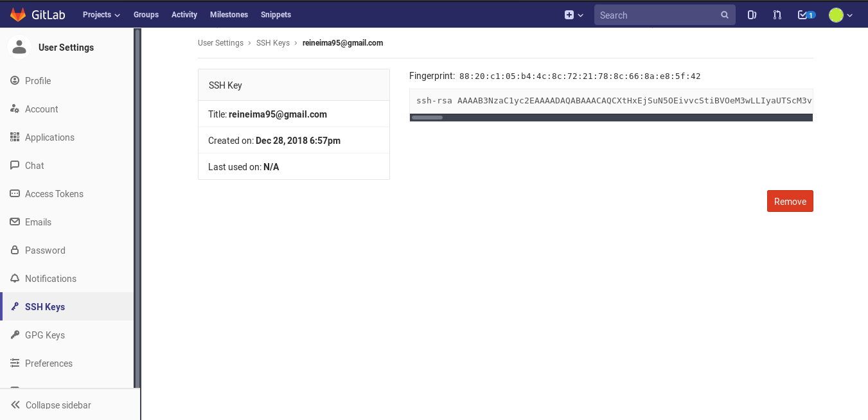Click the horizontal scrollbar under the ssh-rsa key
This screenshot has width=868, height=420.
pos(427,118)
